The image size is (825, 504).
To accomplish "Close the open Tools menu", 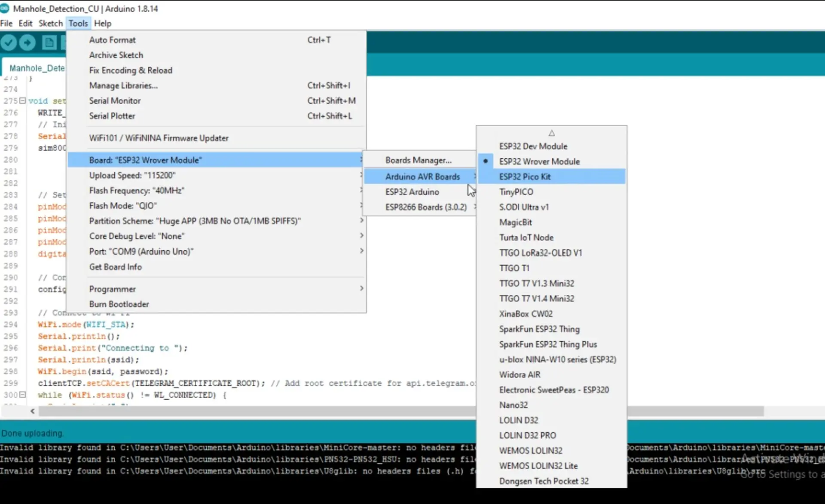I will (x=78, y=23).
